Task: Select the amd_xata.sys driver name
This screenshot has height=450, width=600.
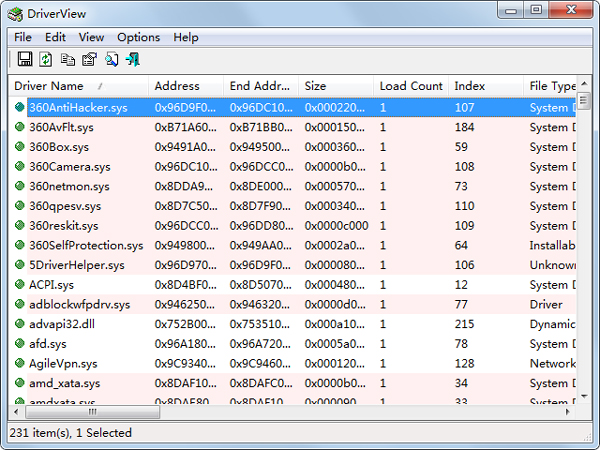Action: pyautogui.click(x=65, y=383)
